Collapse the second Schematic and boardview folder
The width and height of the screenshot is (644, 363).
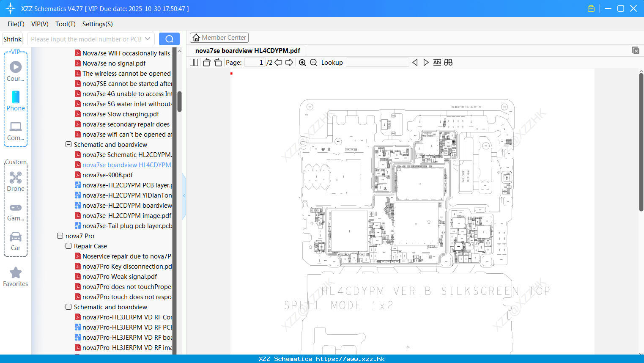tap(69, 307)
